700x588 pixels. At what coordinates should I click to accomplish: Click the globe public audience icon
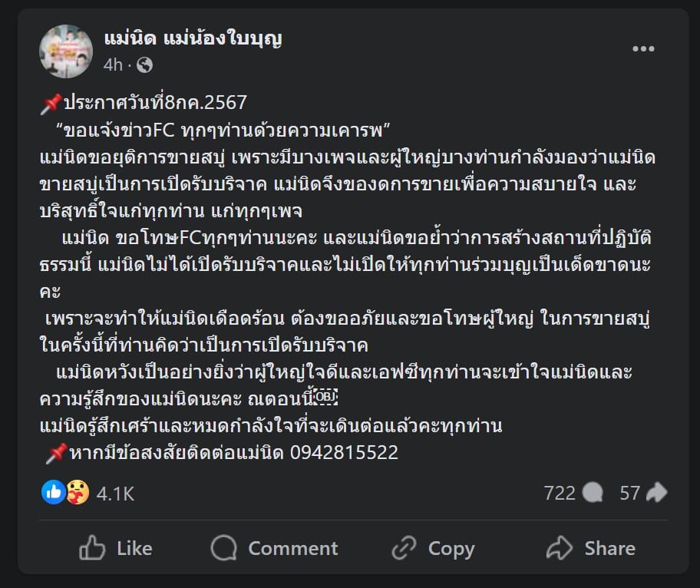(144, 64)
